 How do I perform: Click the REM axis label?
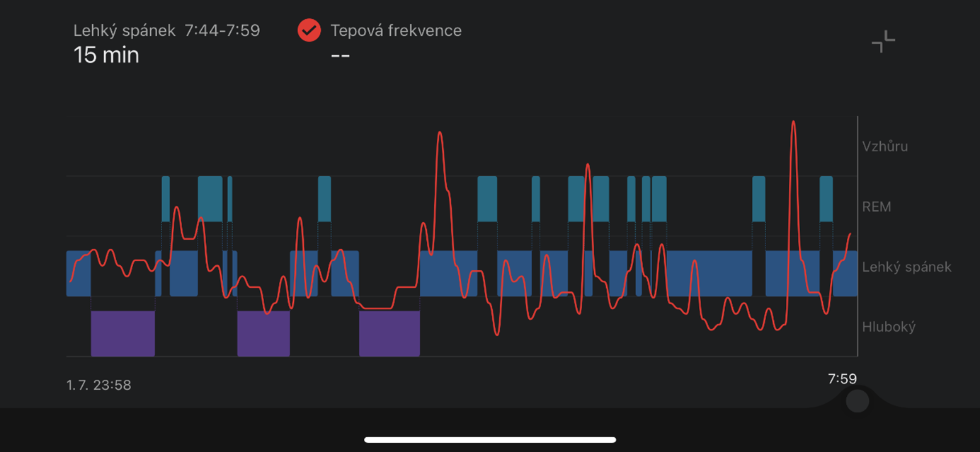pos(877,207)
